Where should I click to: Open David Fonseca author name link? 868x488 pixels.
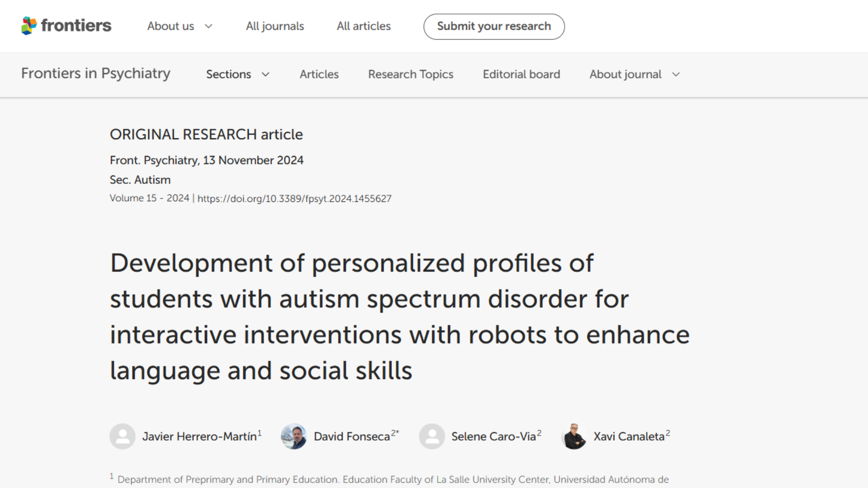[352, 436]
